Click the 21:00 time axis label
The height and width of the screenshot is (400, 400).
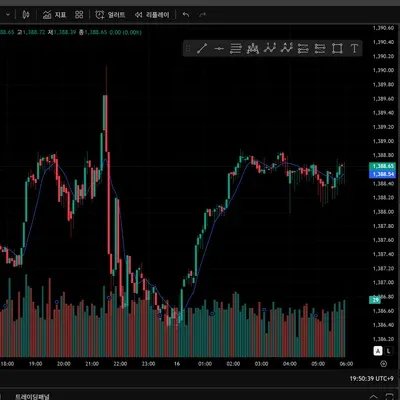coord(92,364)
